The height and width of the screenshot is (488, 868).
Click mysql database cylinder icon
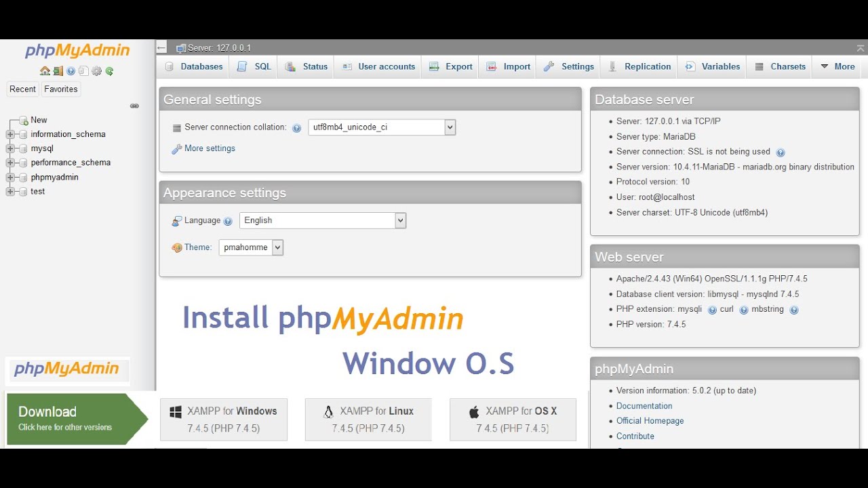[23, 149]
